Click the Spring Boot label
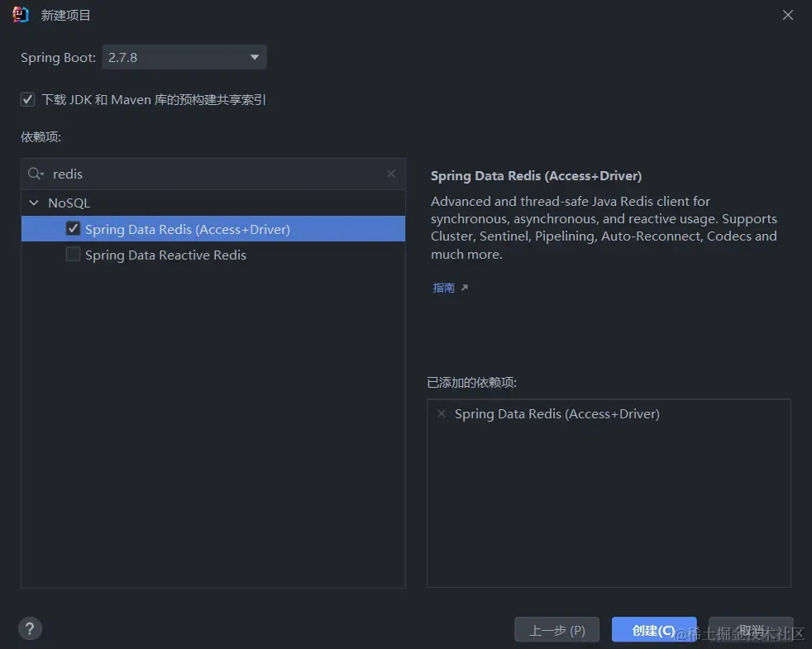 58,58
